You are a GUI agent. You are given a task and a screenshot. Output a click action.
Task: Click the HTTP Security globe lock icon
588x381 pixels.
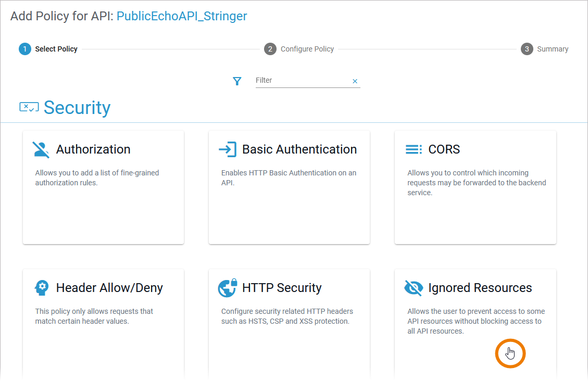[227, 288]
